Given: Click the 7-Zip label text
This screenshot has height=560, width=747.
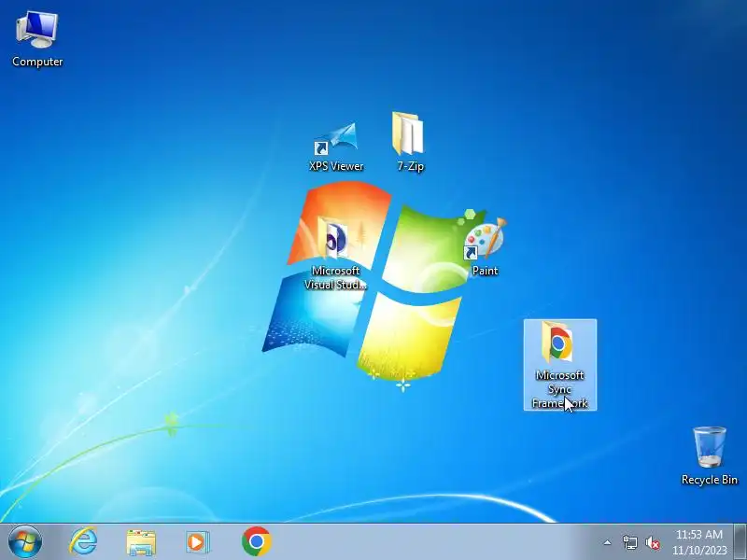Looking at the screenshot, I should point(410,166).
